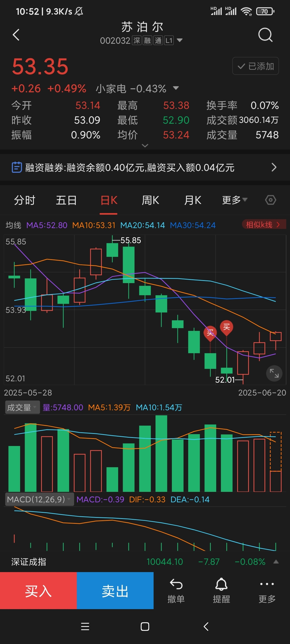Open the 更多 chart period dropdown
Image resolution: width=290 pixels, height=644 pixels.
[235, 200]
